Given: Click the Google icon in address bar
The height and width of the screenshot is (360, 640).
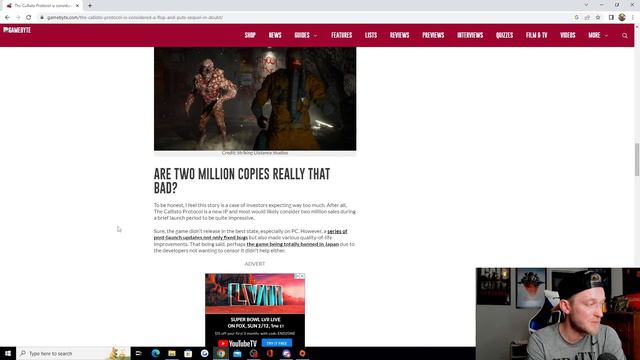Looking at the screenshot, I should (576, 18).
